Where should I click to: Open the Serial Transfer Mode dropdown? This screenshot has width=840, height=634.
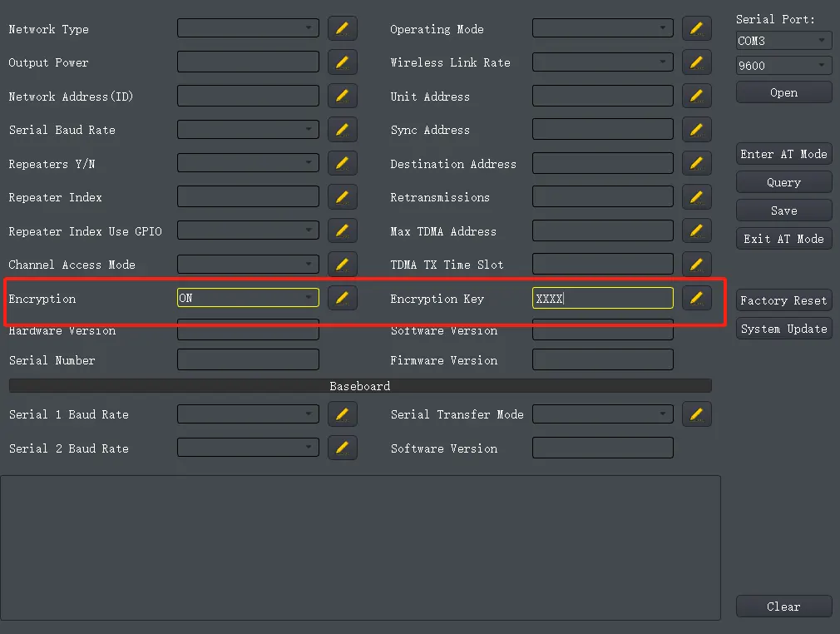point(602,414)
